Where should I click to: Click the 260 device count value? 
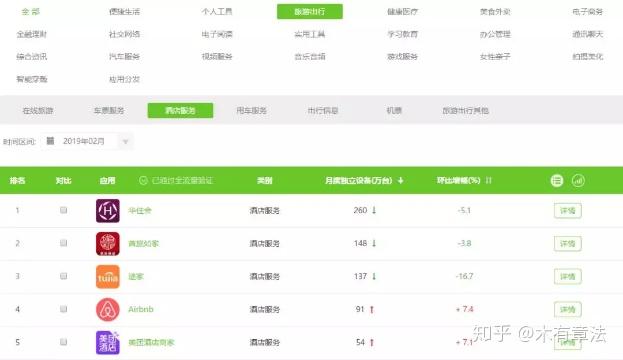[x=360, y=210]
